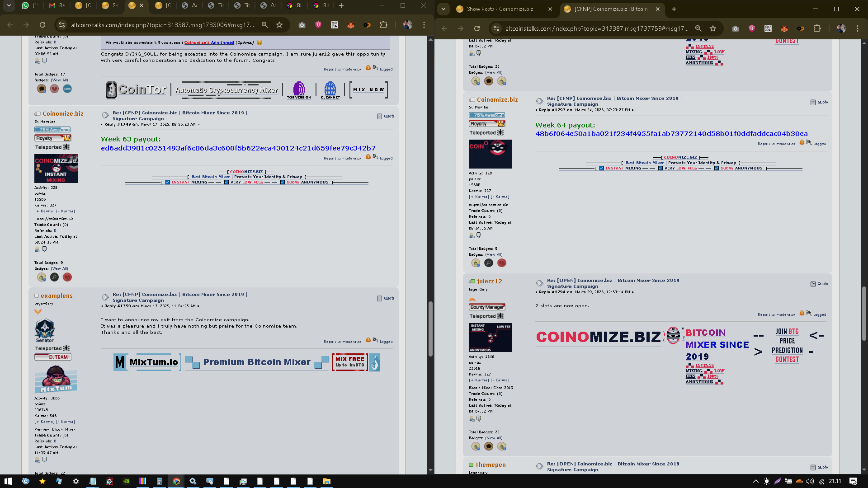The image size is (868, 488).
Task: Open Chrome three-dot menu in left window
Action: [424, 25]
